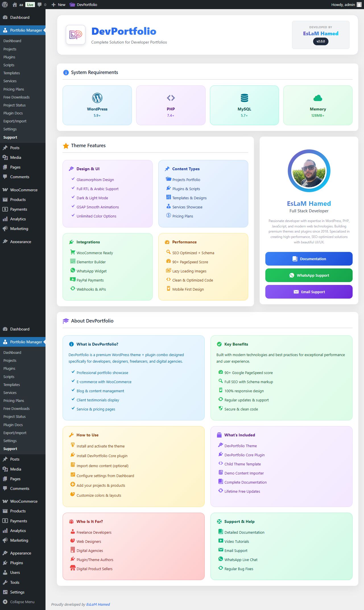The image size is (364, 610).
Task: Click the "Customize colors & layouts" step
Action: point(99,495)
